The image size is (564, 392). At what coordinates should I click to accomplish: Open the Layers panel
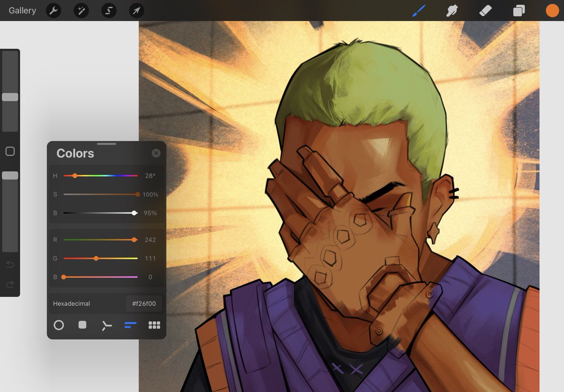click(x=519, y=10)
